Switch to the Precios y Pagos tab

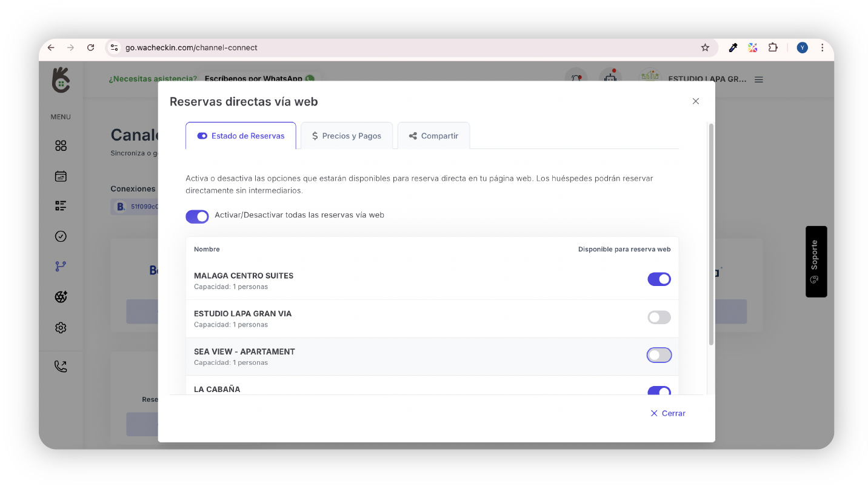347,136
